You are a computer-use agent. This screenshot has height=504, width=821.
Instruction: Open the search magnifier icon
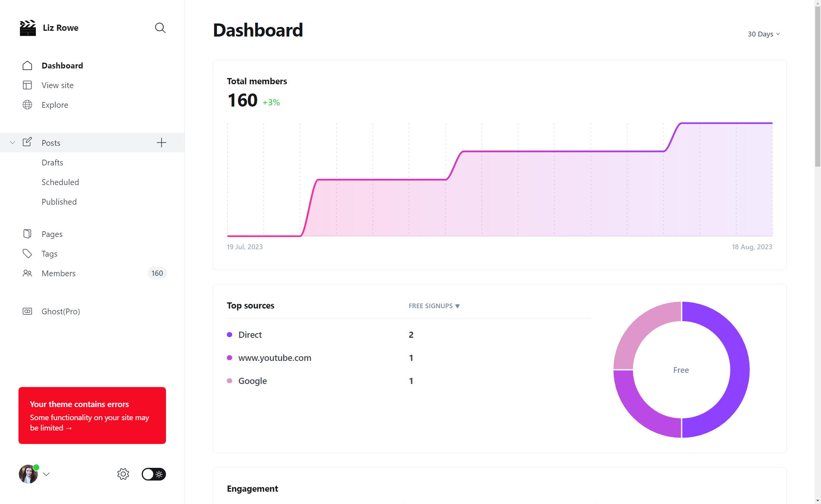[160, 28]
